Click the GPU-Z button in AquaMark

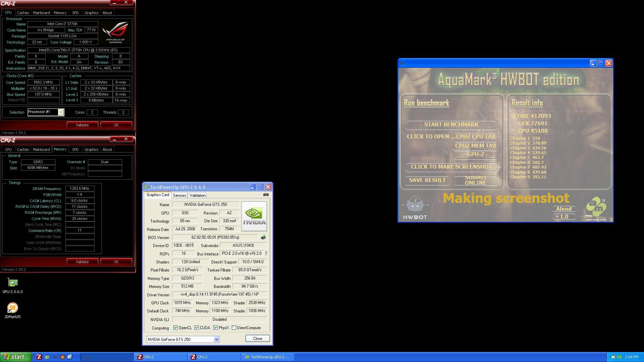475,155
